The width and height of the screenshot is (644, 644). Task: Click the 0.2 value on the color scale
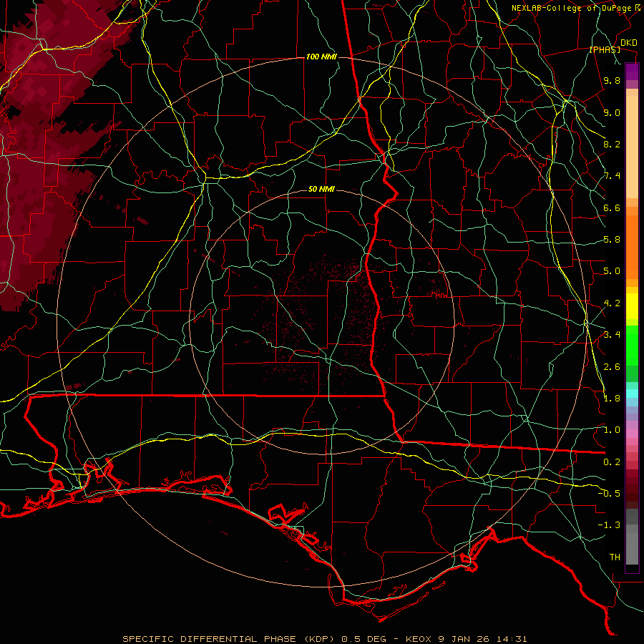pyautogui.click(x=612, y=462)
